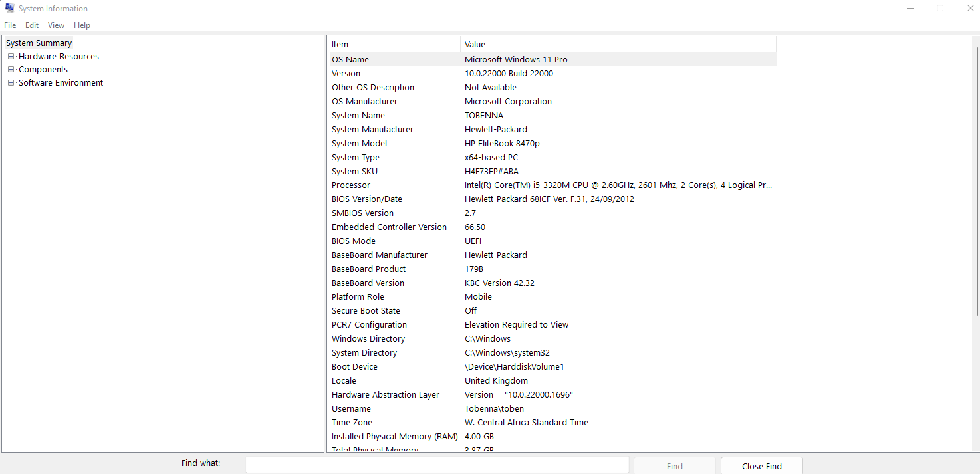
Task: Open the View menu
Action: [x=56, y=25]
